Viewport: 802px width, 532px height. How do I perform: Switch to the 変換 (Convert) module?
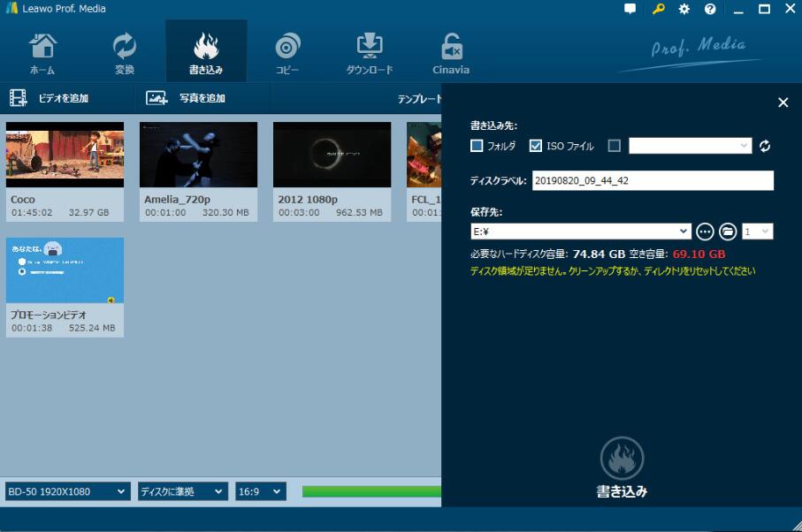(124, 51)
